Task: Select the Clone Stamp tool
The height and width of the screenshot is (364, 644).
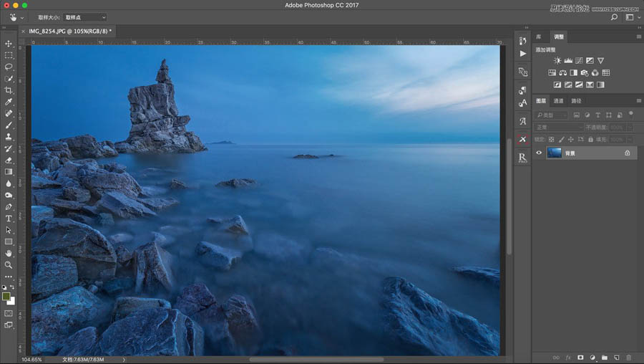Action: click(8, 137)
